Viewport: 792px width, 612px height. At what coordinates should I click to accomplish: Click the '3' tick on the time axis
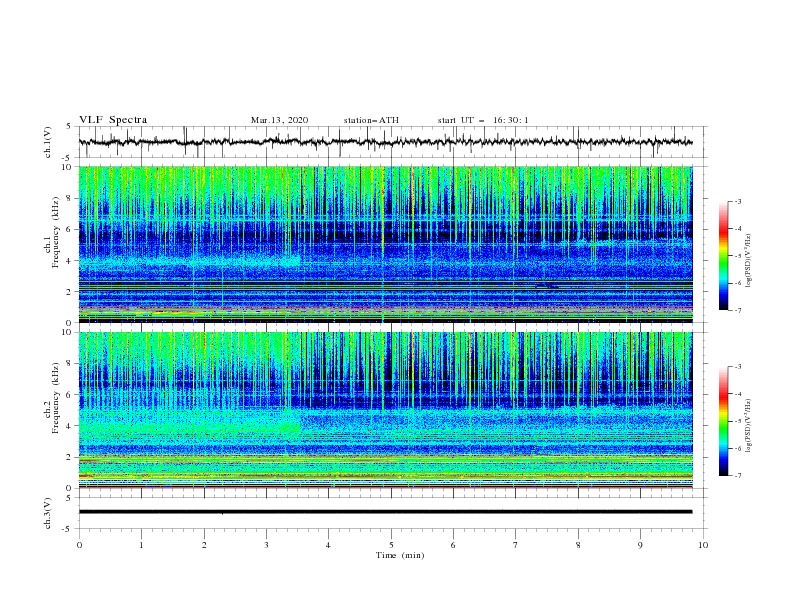[x=266, y=545]
